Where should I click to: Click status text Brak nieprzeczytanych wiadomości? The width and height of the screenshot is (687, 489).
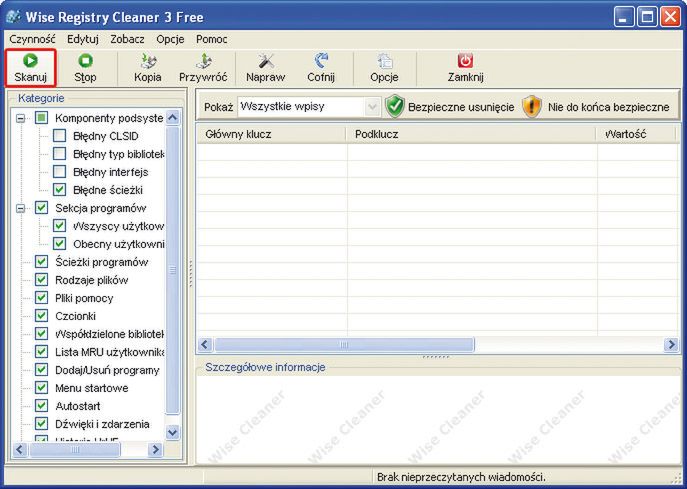tap(461, 477)
